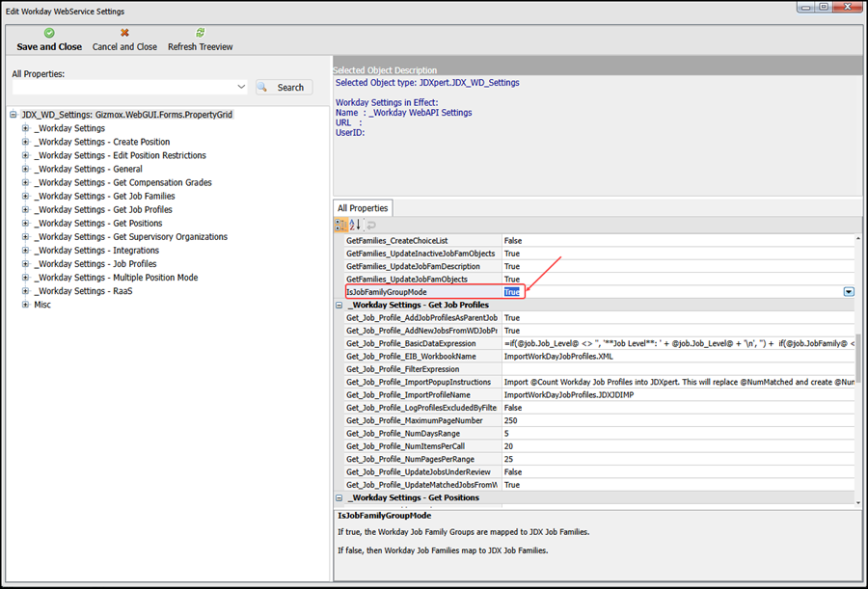This screenshot has height=589, width=868.
Task: Click the highlighted True value of IsJobFamilyGroupMode
Action: click(x=511, y=292)
